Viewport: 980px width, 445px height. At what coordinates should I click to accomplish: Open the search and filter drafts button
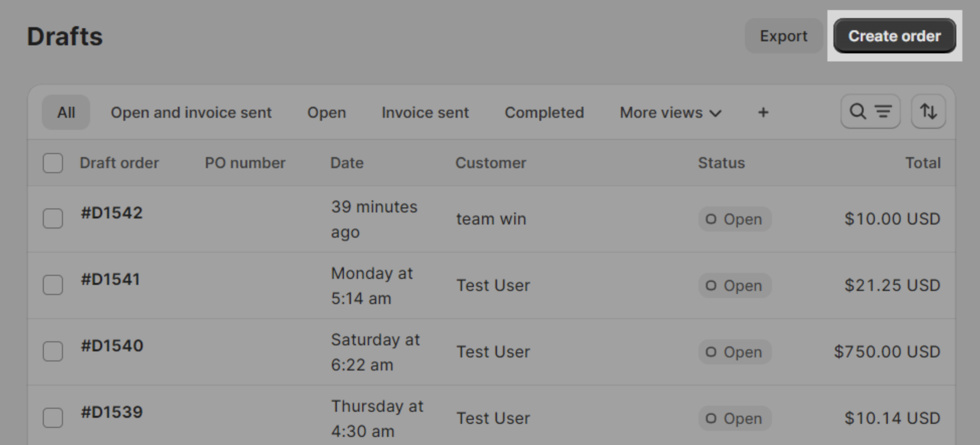[x=870, y=111]
